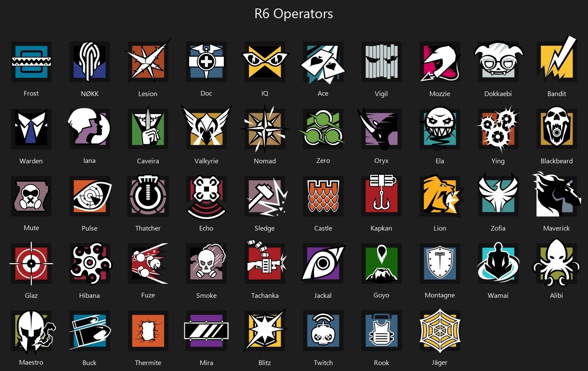Select Kapkan's hook trap icon

pos(382,196)
